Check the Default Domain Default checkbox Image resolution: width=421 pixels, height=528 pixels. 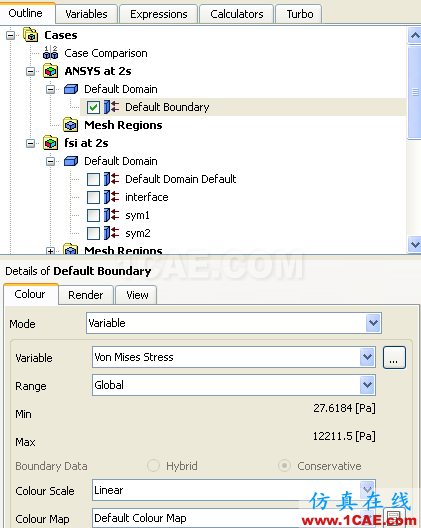pos(93,179)
